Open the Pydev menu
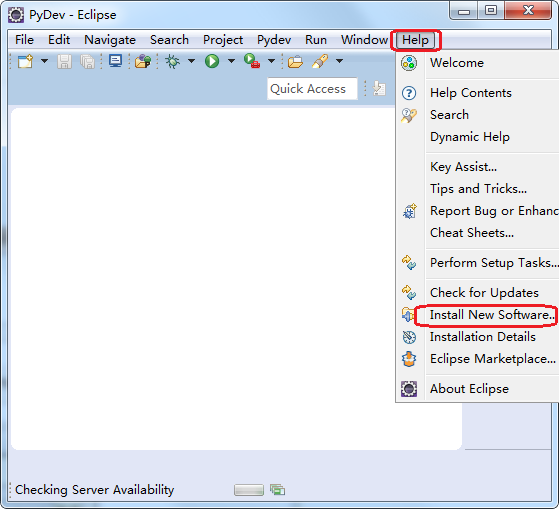 (x=274, y=40)
